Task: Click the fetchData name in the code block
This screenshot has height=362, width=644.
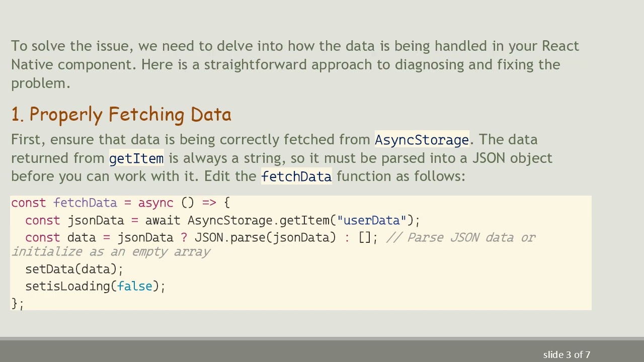Action: [85, 203]
